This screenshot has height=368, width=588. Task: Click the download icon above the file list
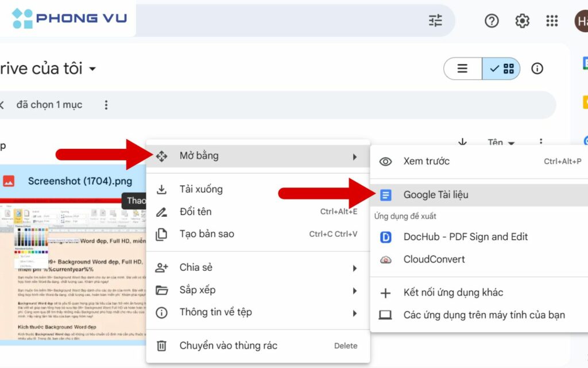462,143
